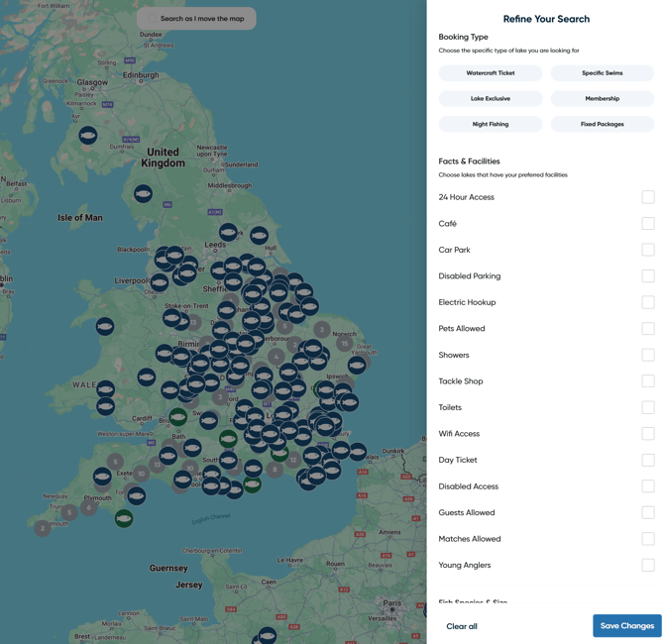The image size is (664, 644).
Task: Click the fish marker near Dumfries
Action: (x=88, y=135)
